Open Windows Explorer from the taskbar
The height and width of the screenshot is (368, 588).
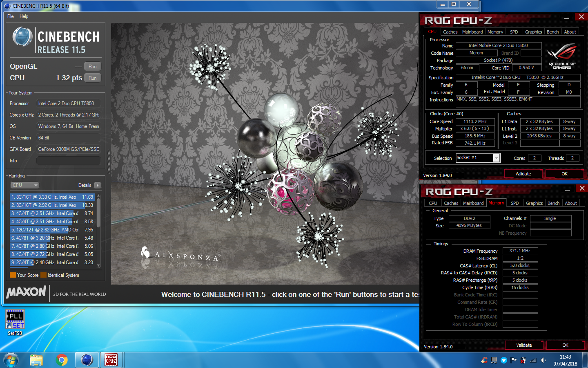(36, 360)
